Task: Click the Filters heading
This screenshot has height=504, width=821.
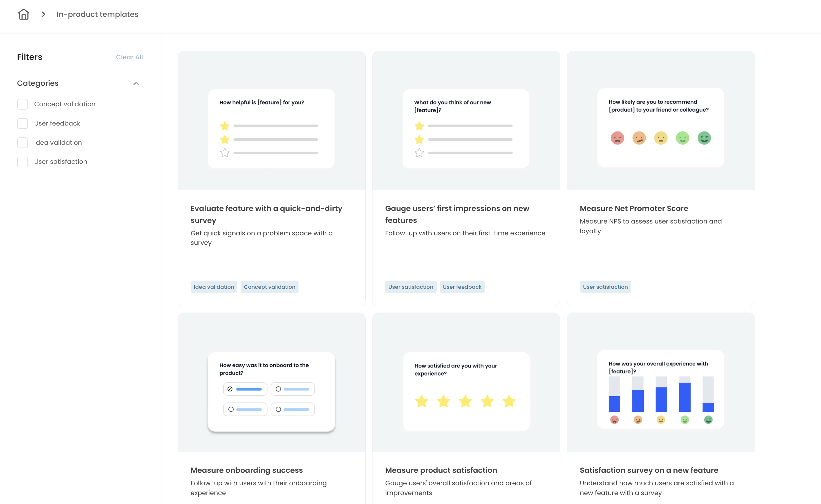Action: click(x=30, y=57)
